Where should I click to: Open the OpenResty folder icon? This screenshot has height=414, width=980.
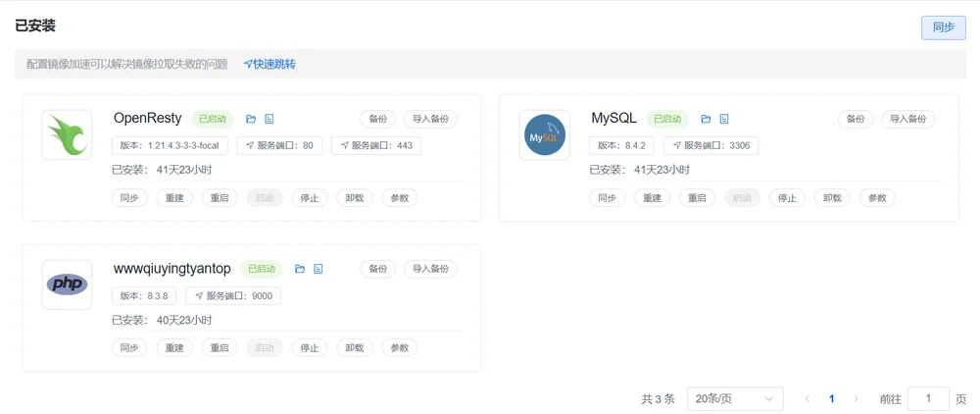(251, 119)
